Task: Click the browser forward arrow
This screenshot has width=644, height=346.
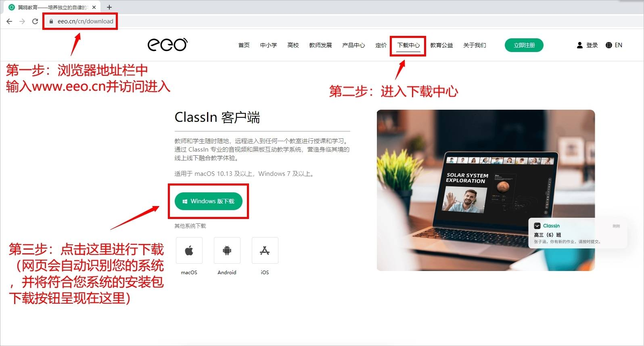Action: (x=22, y=21)
